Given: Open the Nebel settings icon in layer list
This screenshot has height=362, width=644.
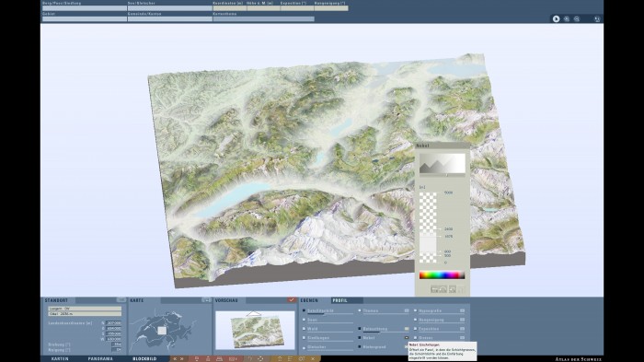Looking at the screenshot, I should point(407,338).
